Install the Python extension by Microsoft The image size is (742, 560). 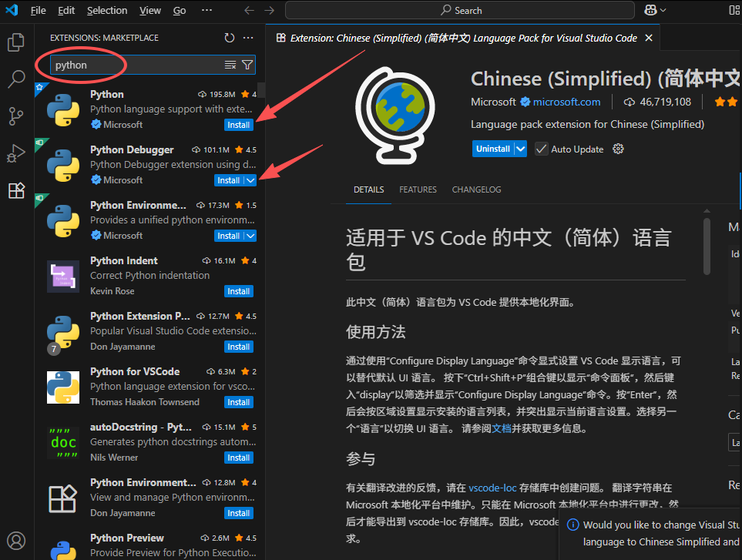pyautogui.click(x=239, y=125)
